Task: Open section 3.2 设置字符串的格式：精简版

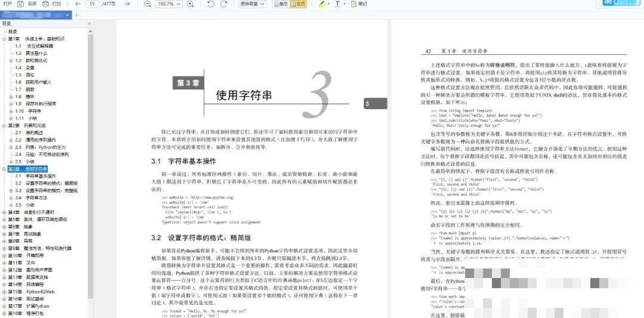Action: point(47,183)
